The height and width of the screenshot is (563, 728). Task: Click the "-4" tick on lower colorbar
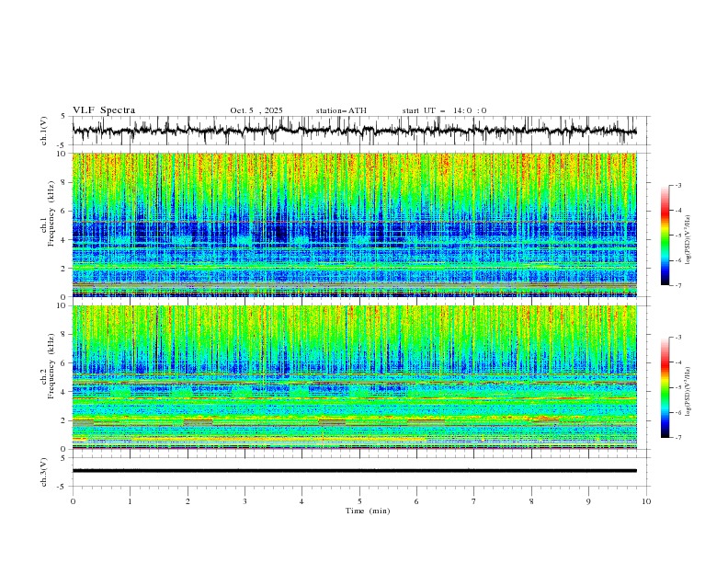(x=678, y=362)
